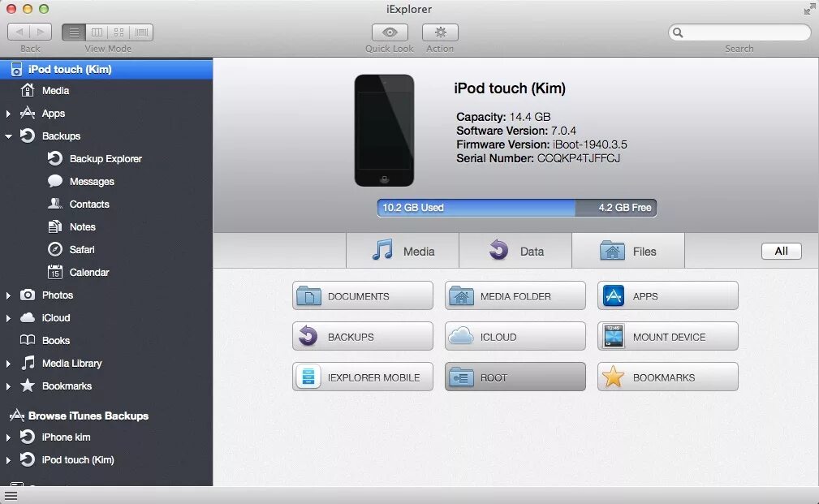Switch to list view mode
Viewport: 819px width, 504px height.
(x=74, y=32)
